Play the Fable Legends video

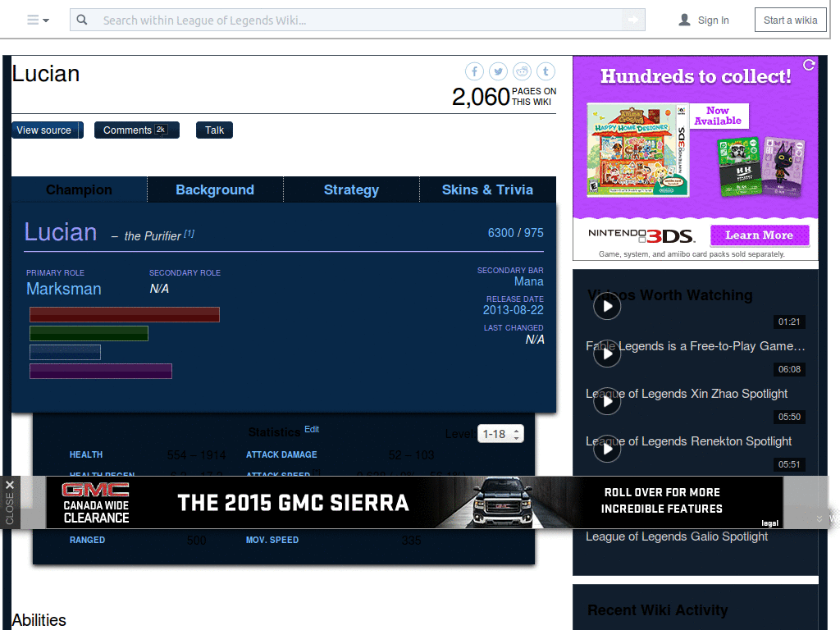[607, 354]
